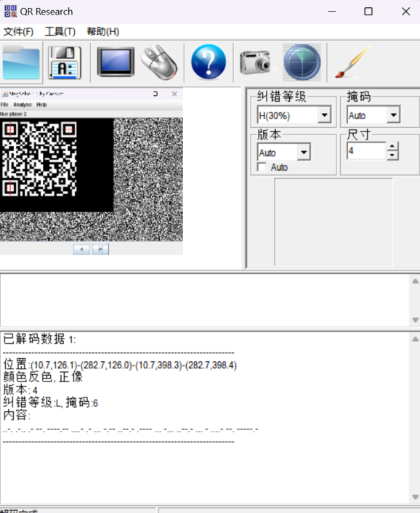The image size is (420, 513).
Task: Decrease 尺寸 value with down stepper arrow
Action: (x=392, y=155)
